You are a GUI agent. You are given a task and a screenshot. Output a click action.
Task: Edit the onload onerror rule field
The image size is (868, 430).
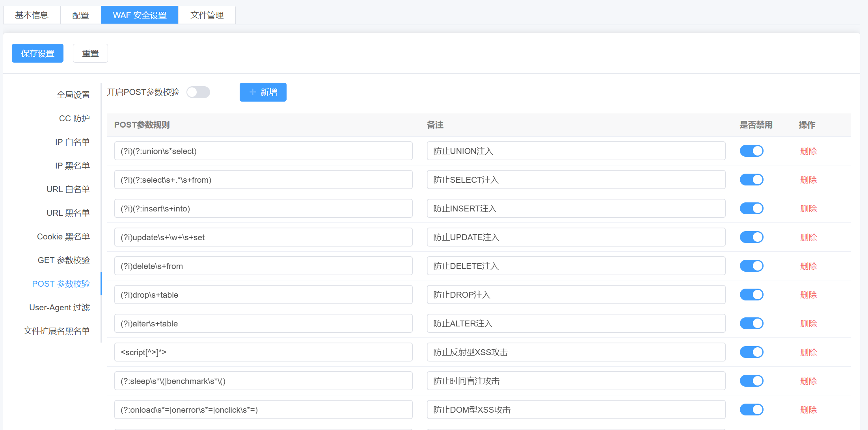point(263,410)
